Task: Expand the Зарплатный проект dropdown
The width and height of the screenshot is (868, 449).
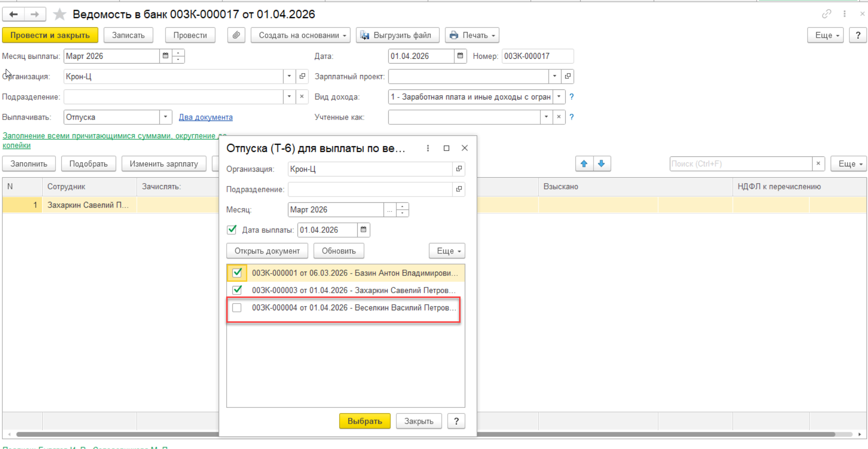Action: pos(555,76)
